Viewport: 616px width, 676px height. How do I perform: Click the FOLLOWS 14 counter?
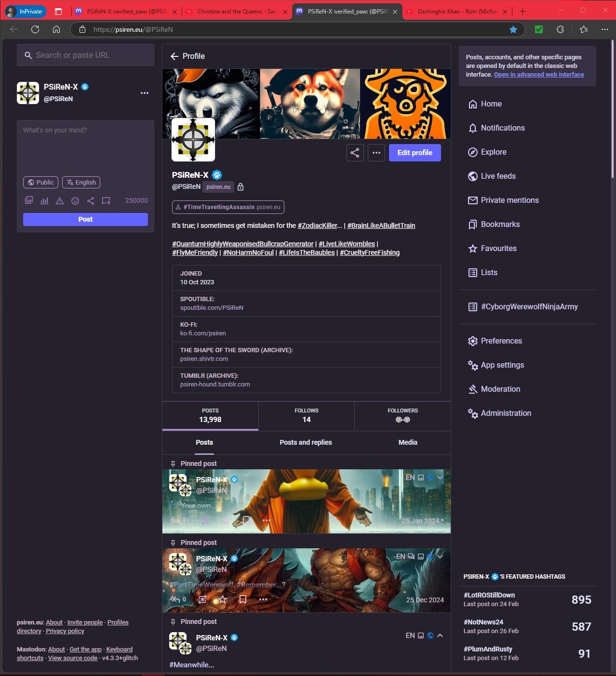[x=307, y=415]
